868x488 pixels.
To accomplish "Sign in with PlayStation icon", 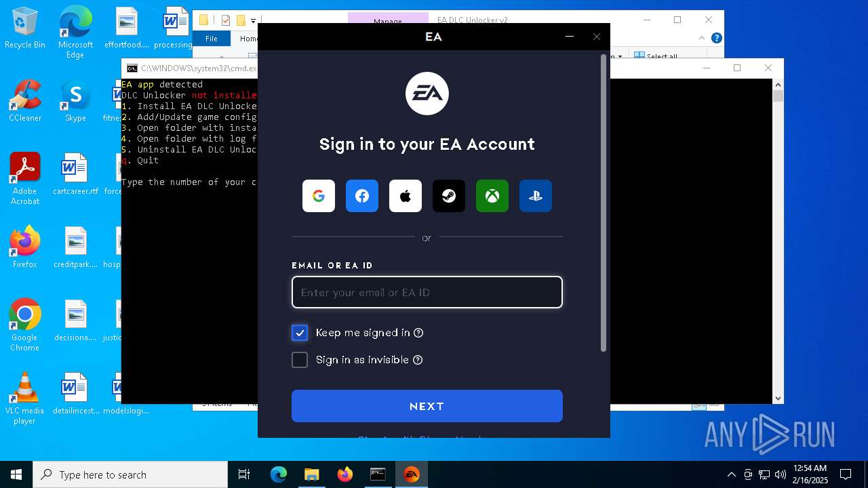I will (536, 196).
